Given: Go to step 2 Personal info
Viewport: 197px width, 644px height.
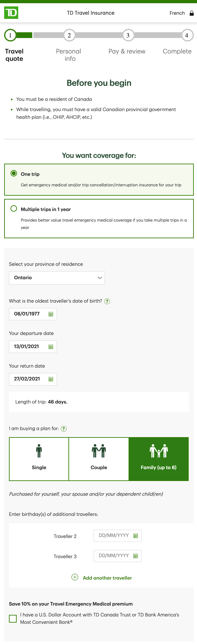Looking at the screenshot, I should [69, 35].
